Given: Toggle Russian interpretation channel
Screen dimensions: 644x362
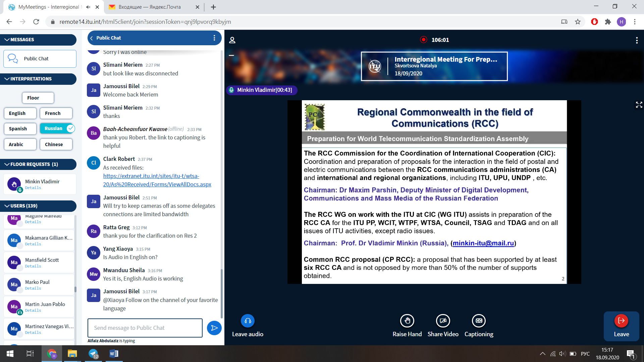Looking at the screenshot, I should [57, 128].
